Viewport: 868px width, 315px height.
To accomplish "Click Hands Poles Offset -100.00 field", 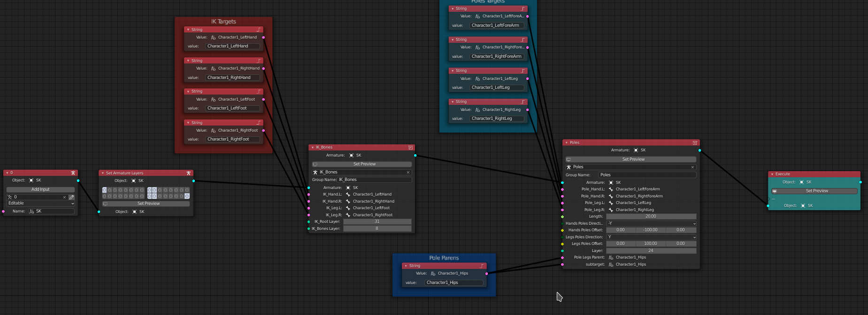I will pyautogui.click(x=651, y=230).
